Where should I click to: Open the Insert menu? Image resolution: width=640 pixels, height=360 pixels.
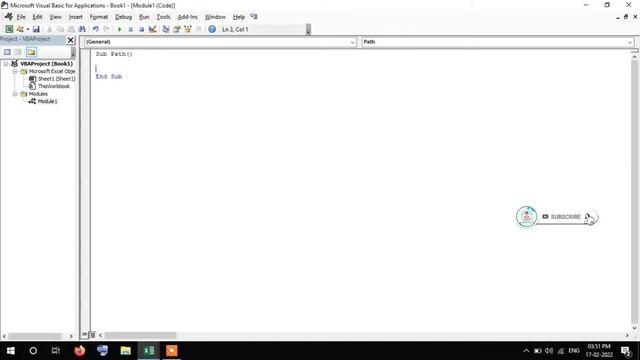pyautogui.click(x=76, y=17)
